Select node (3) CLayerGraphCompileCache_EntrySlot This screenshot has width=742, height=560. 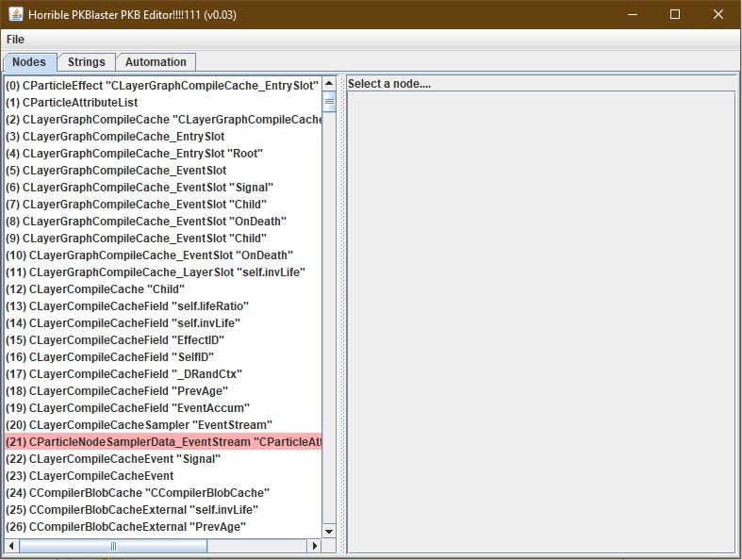coord(163,137)
